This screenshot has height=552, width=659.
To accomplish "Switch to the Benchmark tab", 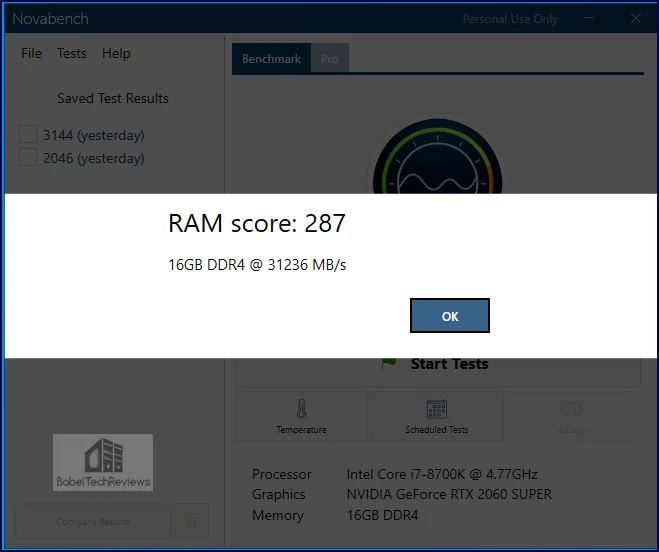I will pos(272,58).
